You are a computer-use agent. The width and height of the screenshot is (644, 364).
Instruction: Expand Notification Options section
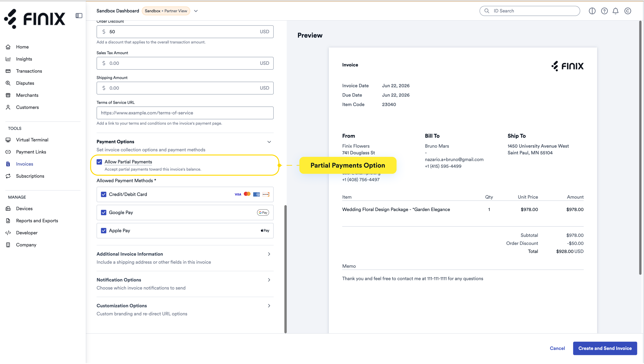(x=185, y=284)
